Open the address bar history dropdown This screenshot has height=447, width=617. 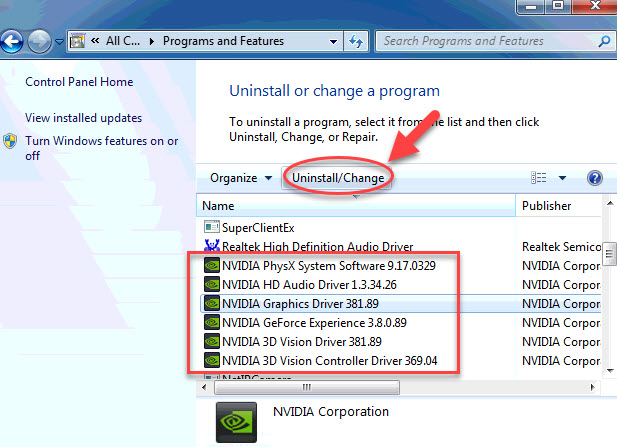(x=333, y=41)
